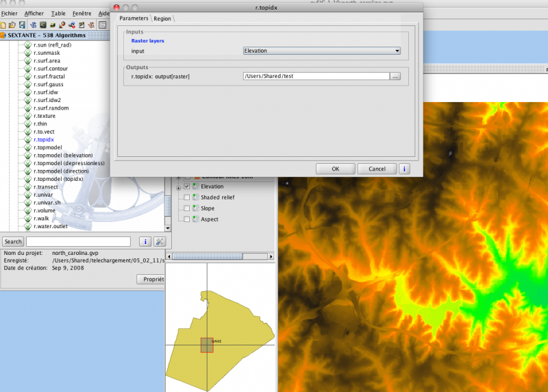The width and height of the screenshot is (548, 392).
Task: Expand the Elevation layer tree node
Action: [x=179, y=186]
